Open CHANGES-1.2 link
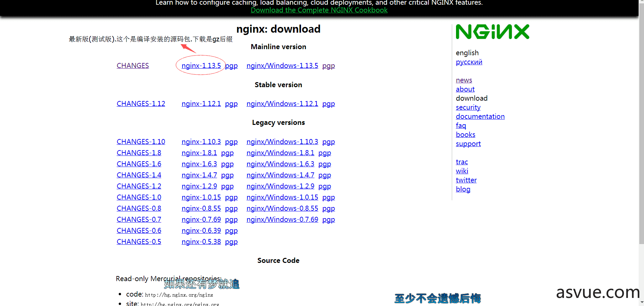The image size is (644, 306). [139, 186]
